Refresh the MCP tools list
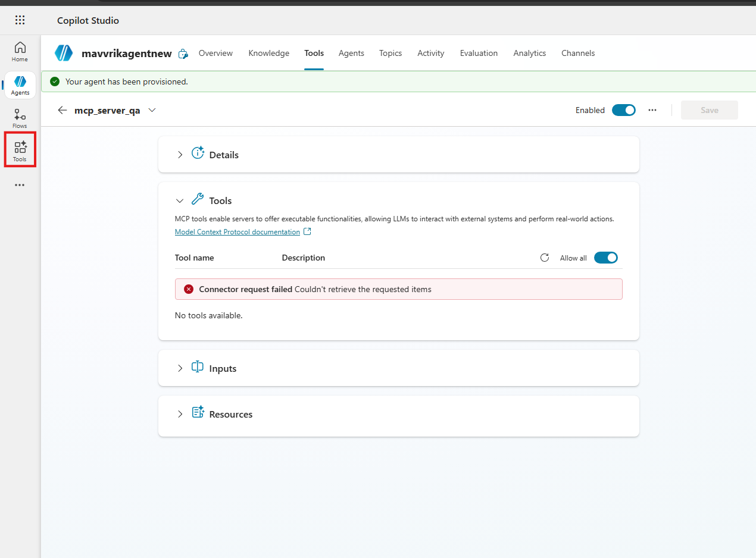This screenshot has height=558, width=756. (x=544, y=258)
